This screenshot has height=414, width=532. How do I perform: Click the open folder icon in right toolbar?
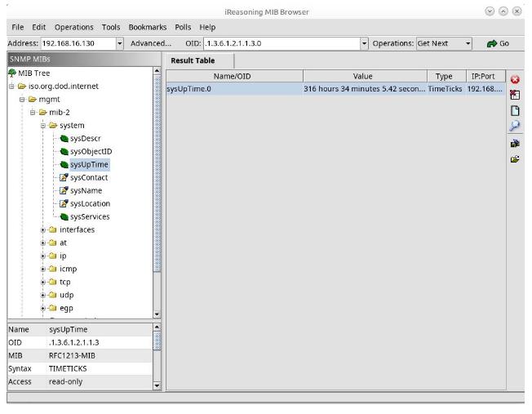tap(515, 159)
